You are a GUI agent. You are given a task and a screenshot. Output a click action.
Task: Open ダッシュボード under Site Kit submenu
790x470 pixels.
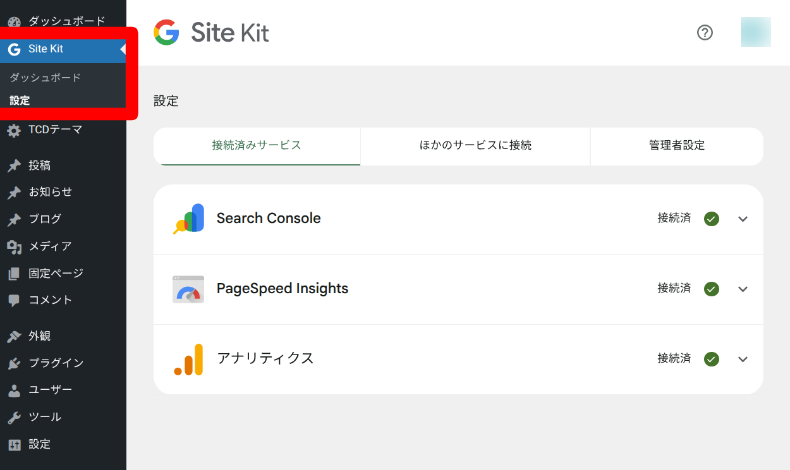(45, 78)
